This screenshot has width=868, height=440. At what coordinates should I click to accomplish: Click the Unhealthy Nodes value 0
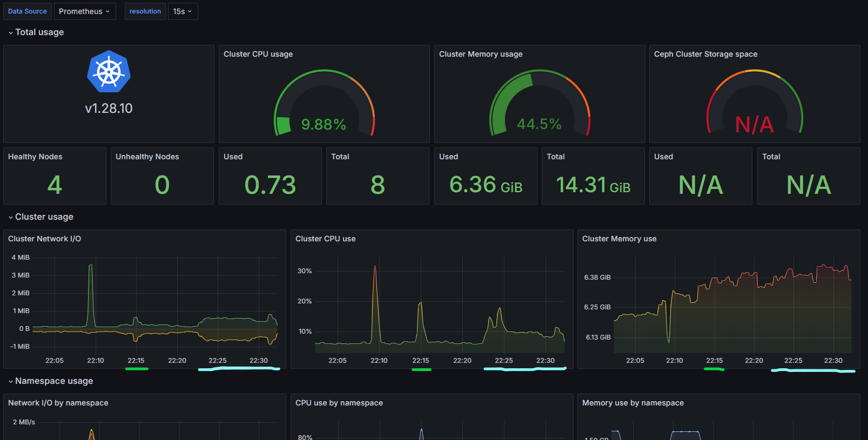point(162,185)
